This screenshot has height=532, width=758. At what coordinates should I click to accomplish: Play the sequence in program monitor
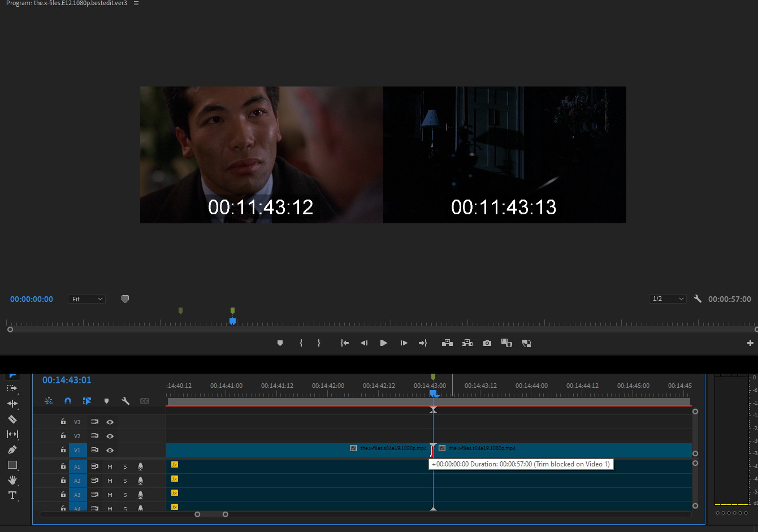click(x=384, y=343)
